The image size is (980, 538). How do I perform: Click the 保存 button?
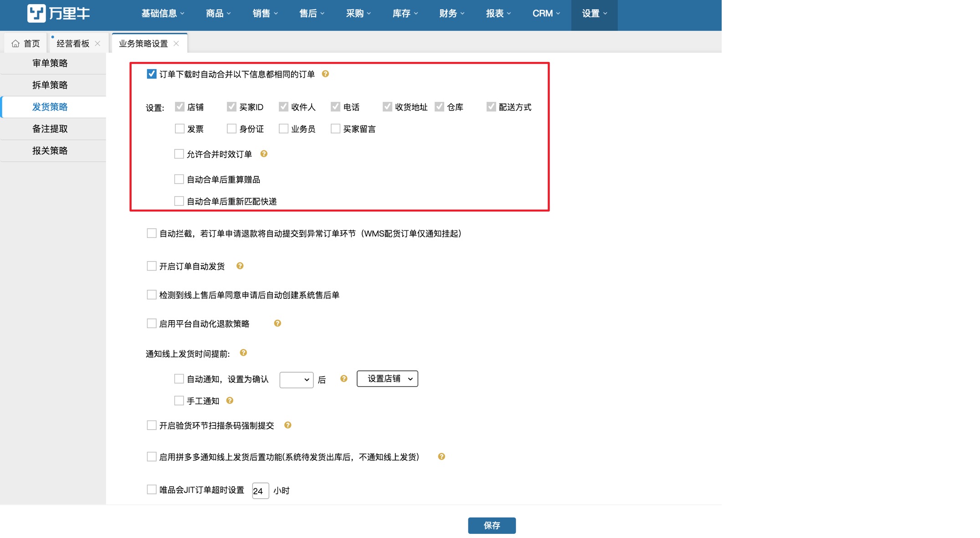(x=492, y=526)
